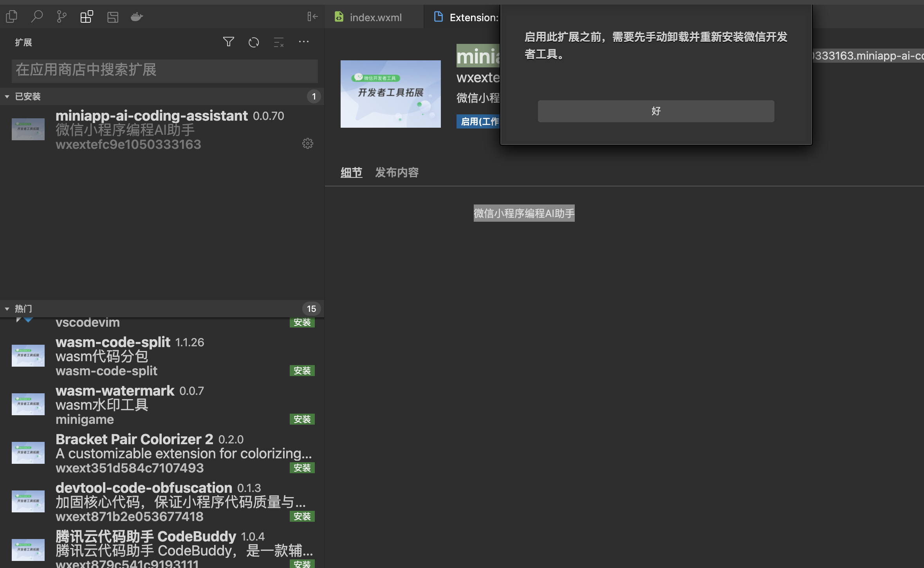Click the save/layout panel icon
Image resolution: width=924 pixels, height=568 pixels.
coord(113,17)
